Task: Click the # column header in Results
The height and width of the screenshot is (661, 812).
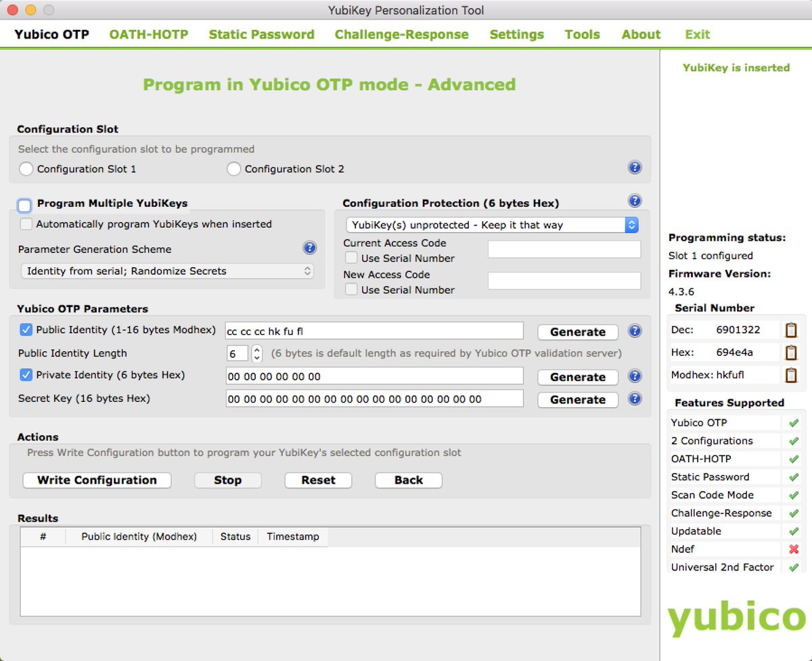Action: point(43,537)
